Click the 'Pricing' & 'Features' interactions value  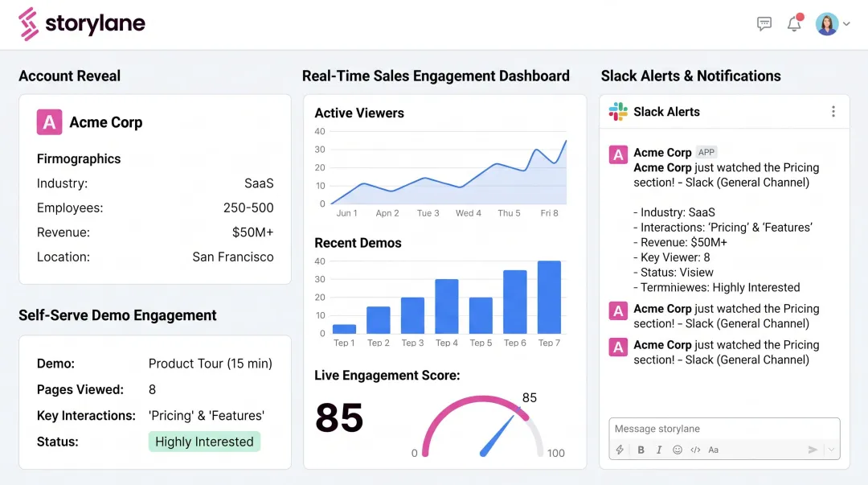point(207,416)
